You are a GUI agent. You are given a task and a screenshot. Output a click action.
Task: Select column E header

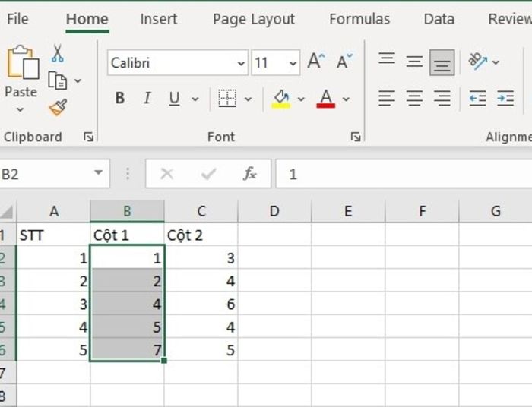[348, 211]
